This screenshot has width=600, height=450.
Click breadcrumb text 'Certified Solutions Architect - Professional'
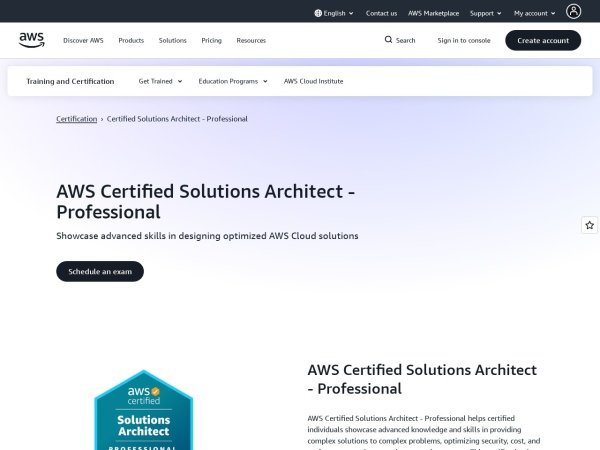(x=177, y=119)
